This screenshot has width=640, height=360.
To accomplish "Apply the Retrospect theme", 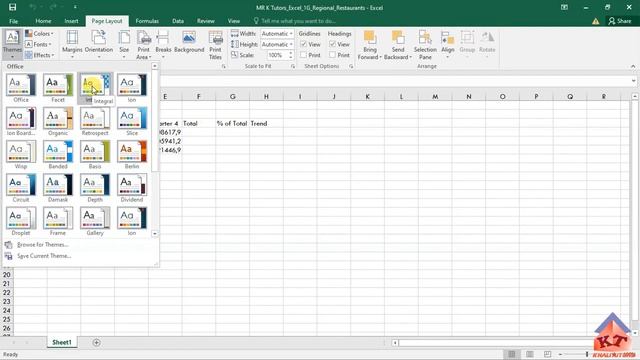I will click(x=95, y=121).
